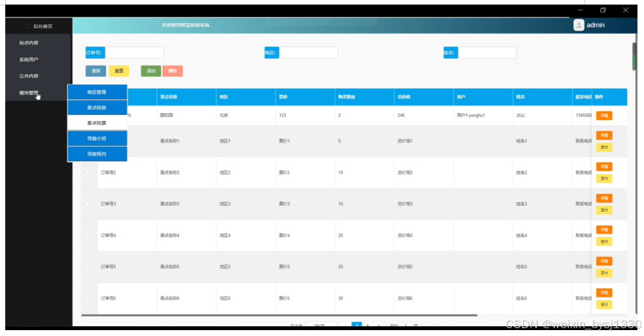The height and width of the screenshot is (336, 644).
Task: Open 详情 for the 订单号3 row
Action: coord(604,198)
